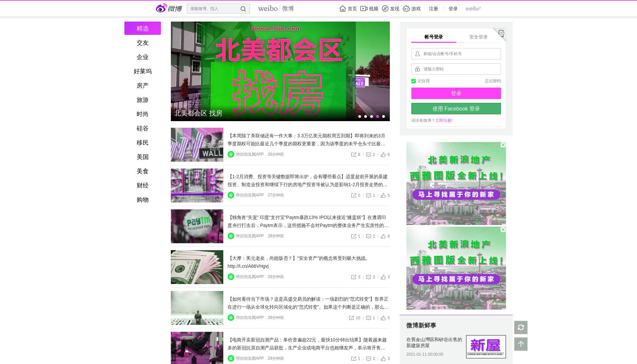Select 好莱坞 category in sidebar

click(143, 71)
